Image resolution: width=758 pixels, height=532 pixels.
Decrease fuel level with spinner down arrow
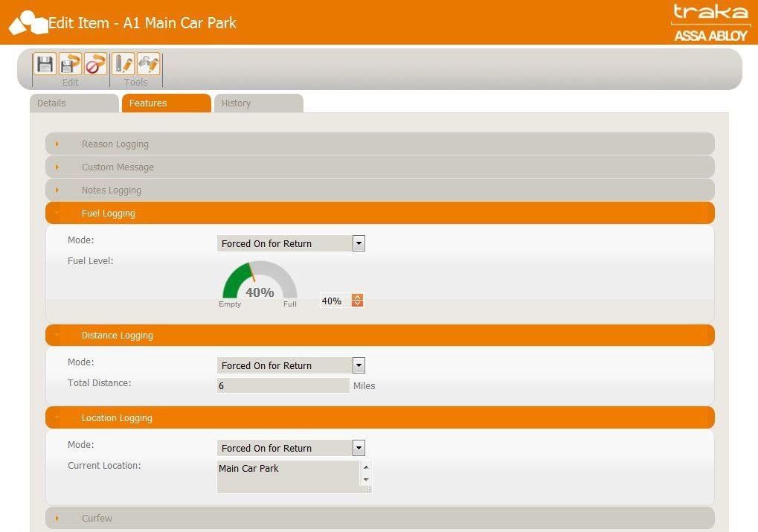coord(357,304)
